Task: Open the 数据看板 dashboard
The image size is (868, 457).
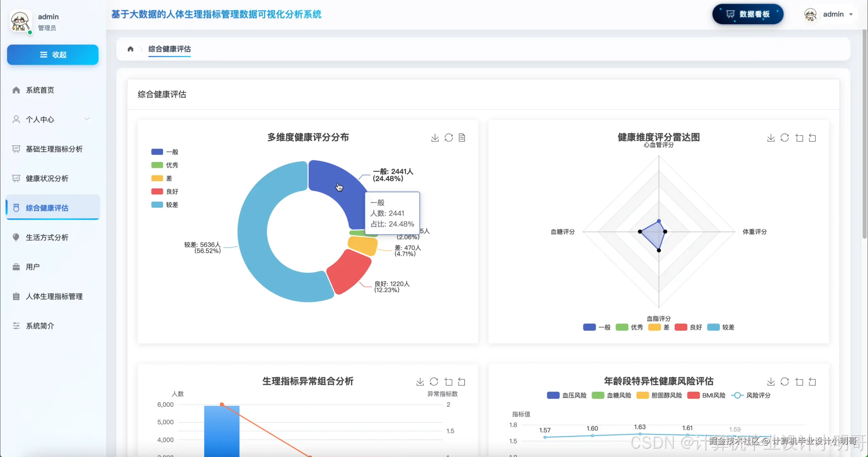Action: point(748,14)
